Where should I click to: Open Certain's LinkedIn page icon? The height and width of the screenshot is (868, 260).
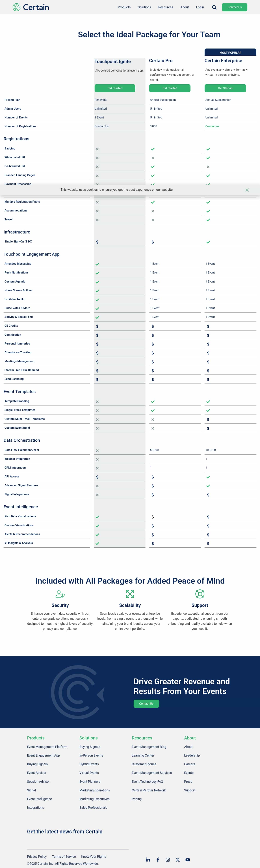pyautogui.click(x=148, y=860)
